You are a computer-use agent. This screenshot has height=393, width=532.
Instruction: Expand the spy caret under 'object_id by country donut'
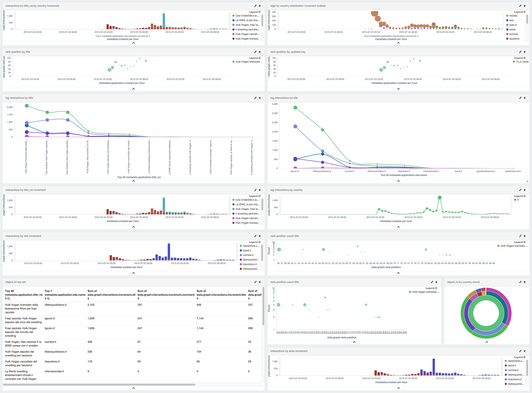point(487,342)
